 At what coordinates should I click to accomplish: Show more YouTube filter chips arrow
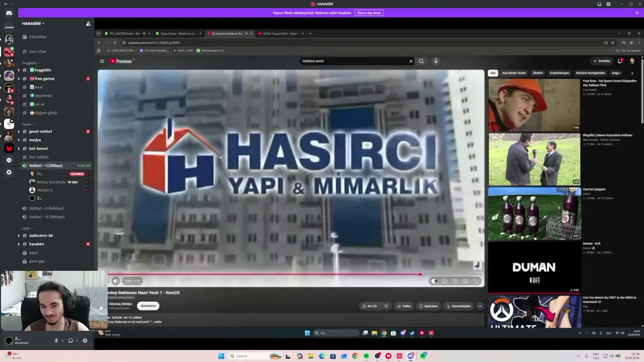632,73
